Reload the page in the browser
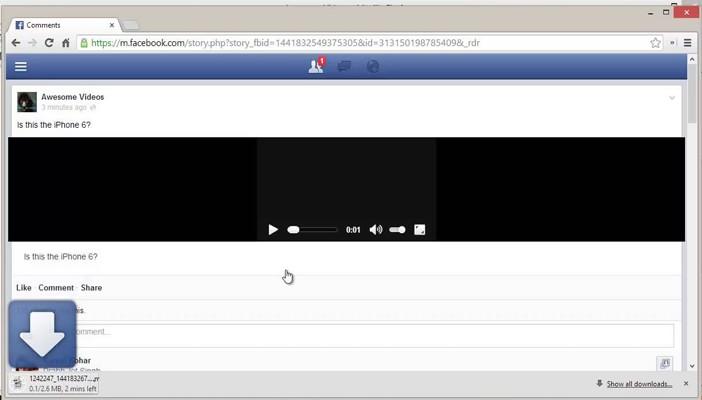The height and width of the screenshot is (400, 702). (x=48, y=43)
